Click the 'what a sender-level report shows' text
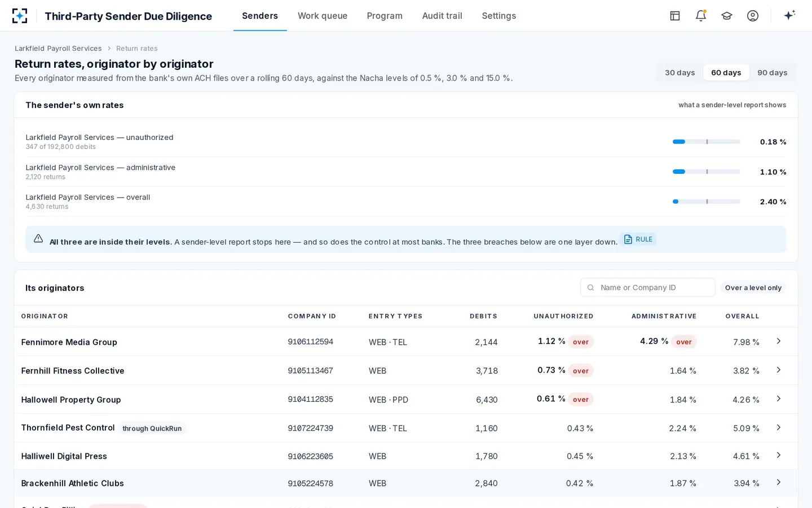 tap(732, 105)
